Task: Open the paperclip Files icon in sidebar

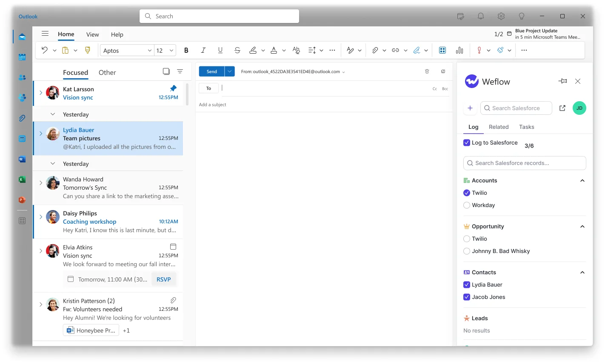Action: [x=22, y=118]
